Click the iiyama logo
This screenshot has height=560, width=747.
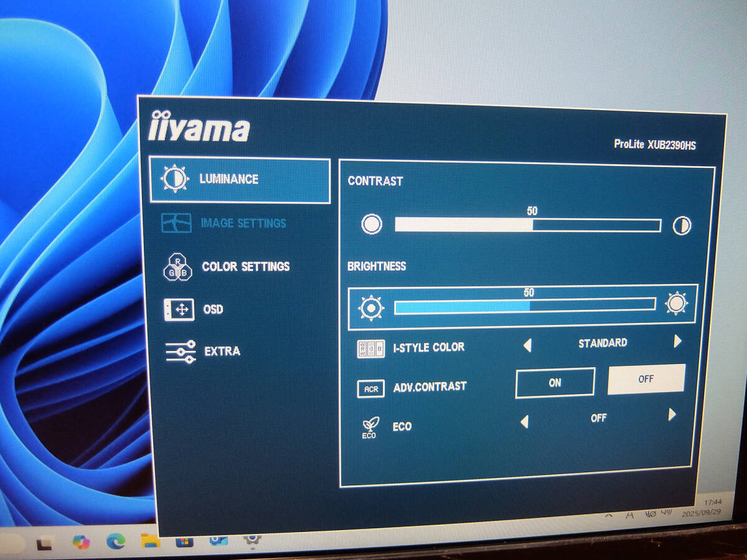[199, 127]
